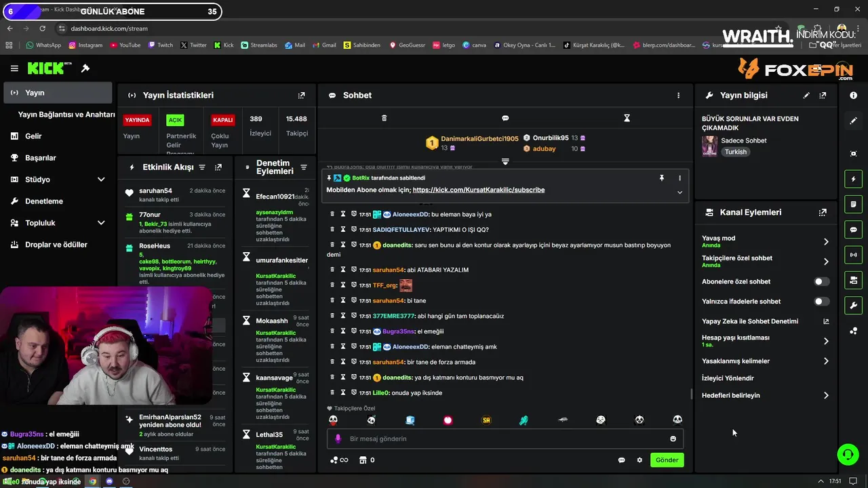Click the Bir mesaj gönderin input field
The image size is (868, 488).
tap(505, 439)
